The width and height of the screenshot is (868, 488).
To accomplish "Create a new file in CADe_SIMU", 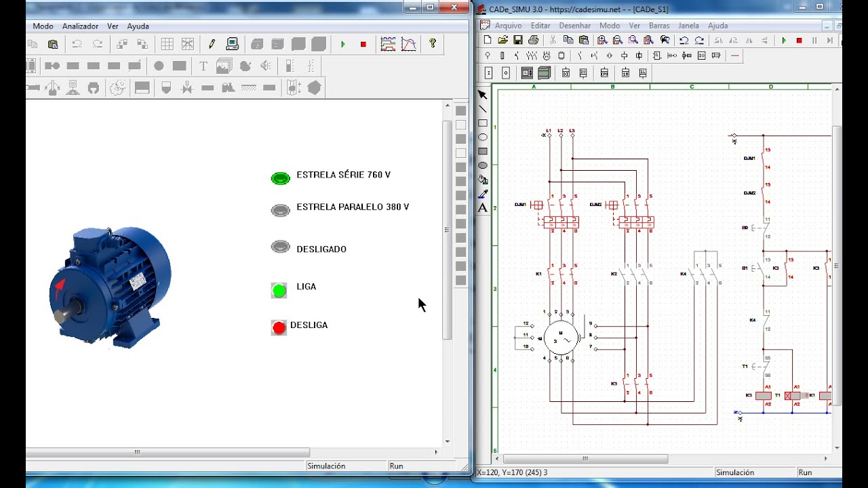I will (487, 41).
